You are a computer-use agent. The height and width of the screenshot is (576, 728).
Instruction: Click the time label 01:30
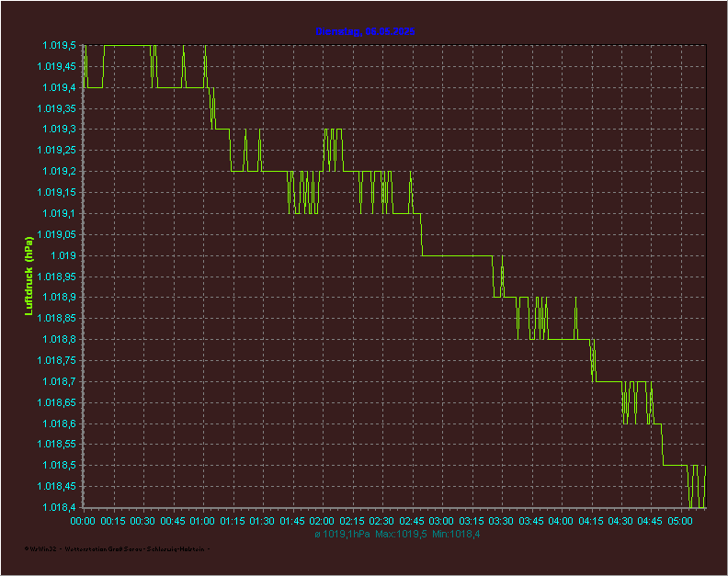click(x=262, y=521)
